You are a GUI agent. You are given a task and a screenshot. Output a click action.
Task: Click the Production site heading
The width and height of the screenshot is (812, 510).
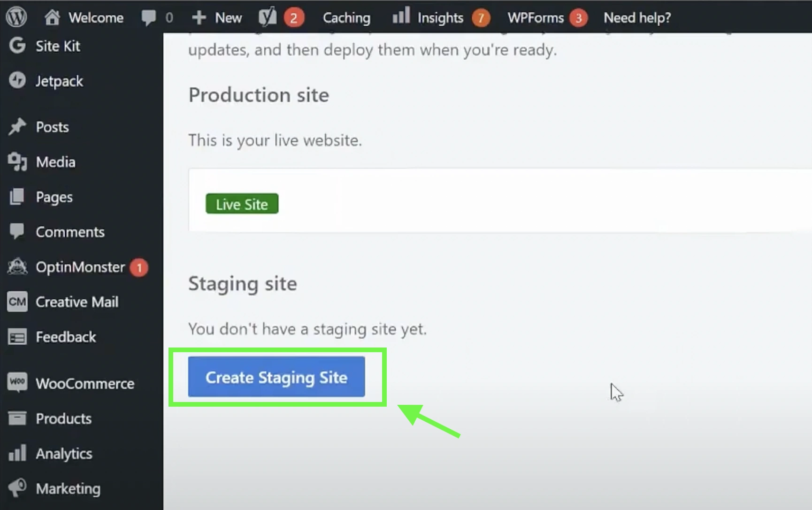click(259, 95)
